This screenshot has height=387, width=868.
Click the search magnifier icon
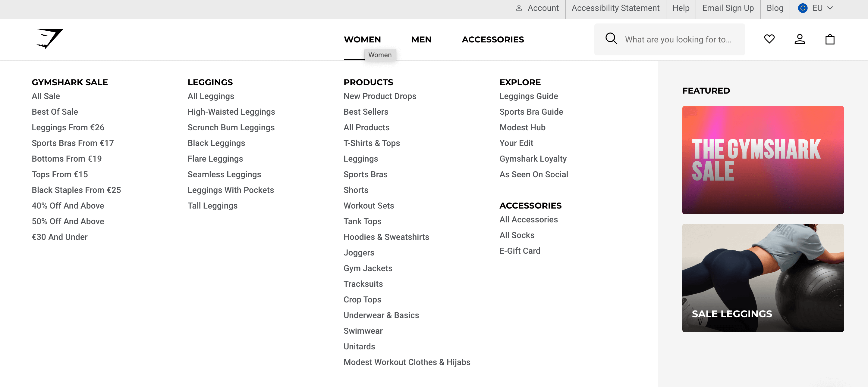click(x=611, y=39)
